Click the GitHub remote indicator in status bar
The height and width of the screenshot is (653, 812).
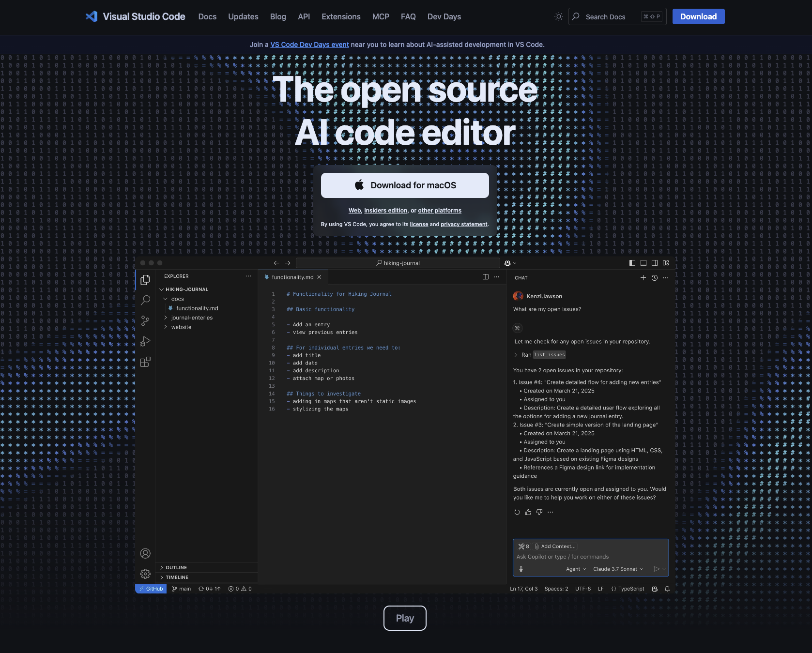[151, 589]
